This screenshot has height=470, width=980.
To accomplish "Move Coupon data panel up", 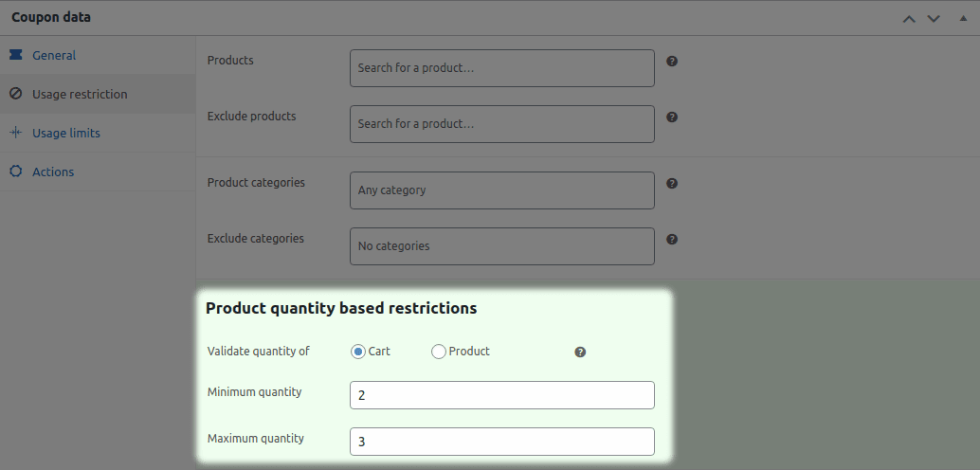I will (909, 18).
